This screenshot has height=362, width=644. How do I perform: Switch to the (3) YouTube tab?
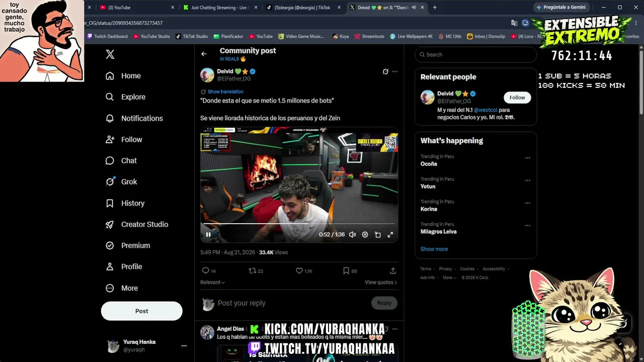pyautogui.click(x=135, y=8)
